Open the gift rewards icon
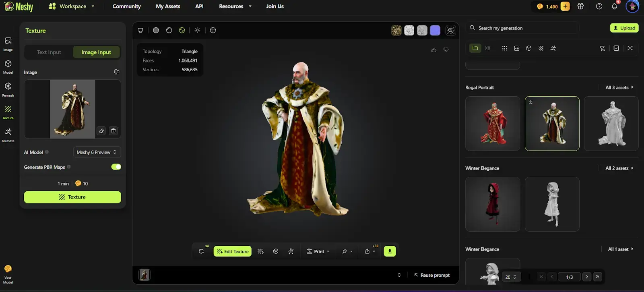This screenshot has width=644, height=292. pos(580,6)
